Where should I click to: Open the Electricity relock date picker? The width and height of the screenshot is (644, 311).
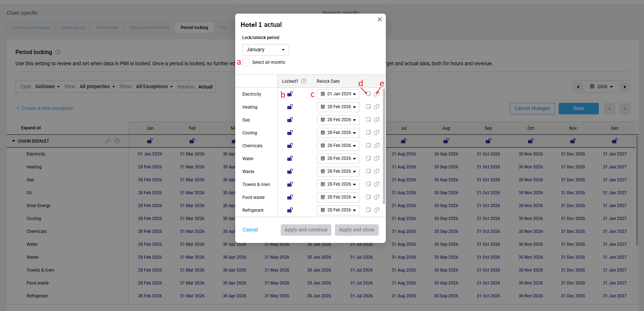pyautogui.click(x=338, y=94)
